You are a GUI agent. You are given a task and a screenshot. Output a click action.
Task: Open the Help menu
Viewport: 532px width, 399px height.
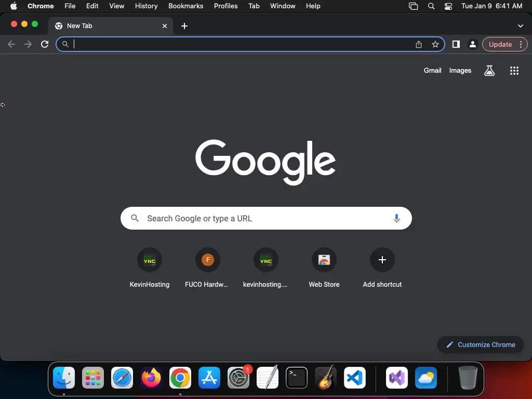[313, 6]
